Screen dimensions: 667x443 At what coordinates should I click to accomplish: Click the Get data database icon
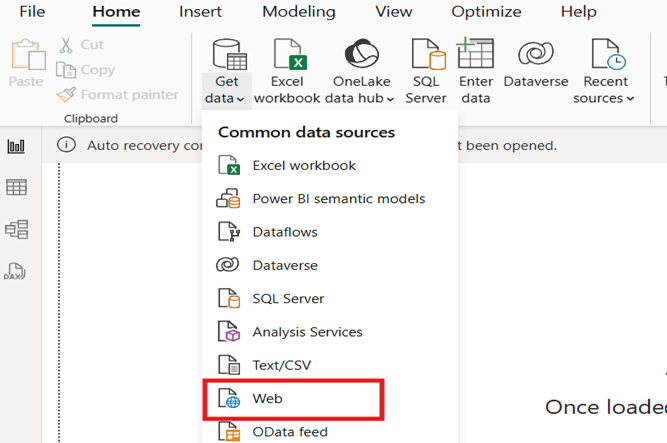pyautogui.click(x=230, y=54)
